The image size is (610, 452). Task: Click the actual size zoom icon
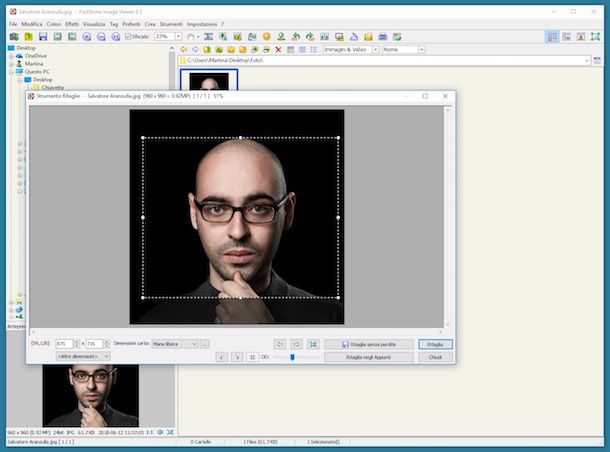point(116,37)
